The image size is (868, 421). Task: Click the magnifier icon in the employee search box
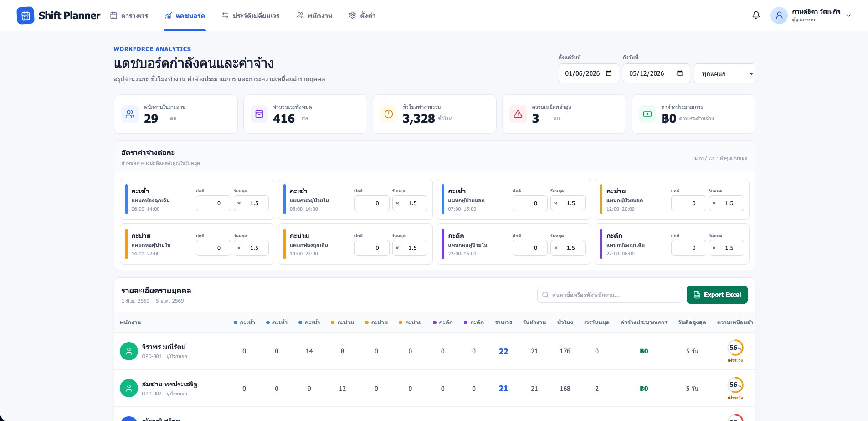[545, 295]
